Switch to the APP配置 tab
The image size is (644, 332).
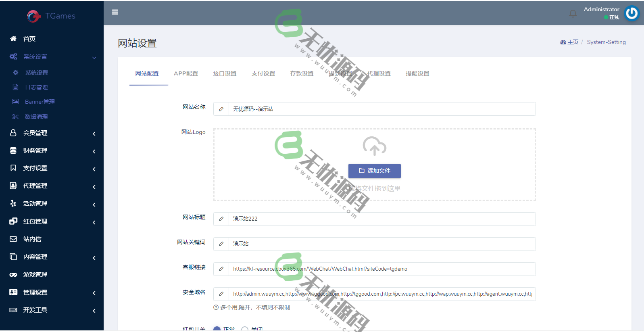pos(186,73)
